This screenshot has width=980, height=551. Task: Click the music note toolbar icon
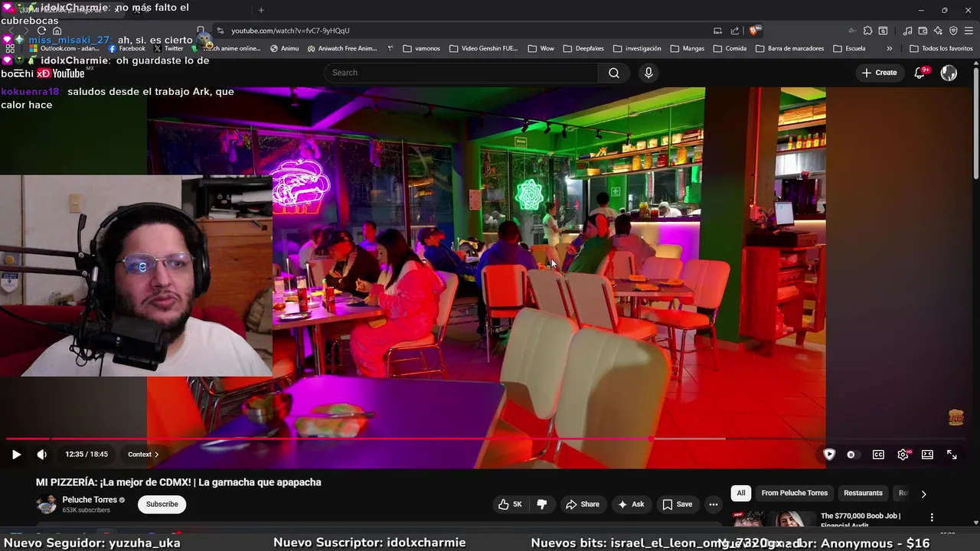[x=907, y=31]
